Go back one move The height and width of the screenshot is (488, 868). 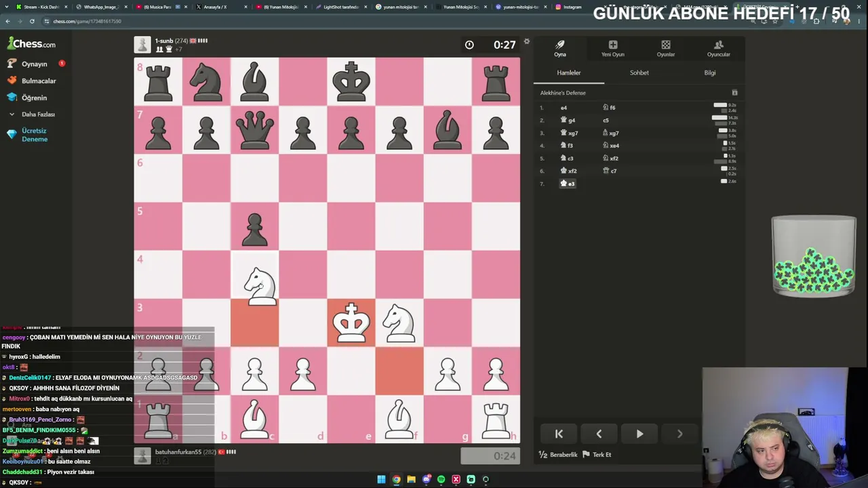point(599,434)
